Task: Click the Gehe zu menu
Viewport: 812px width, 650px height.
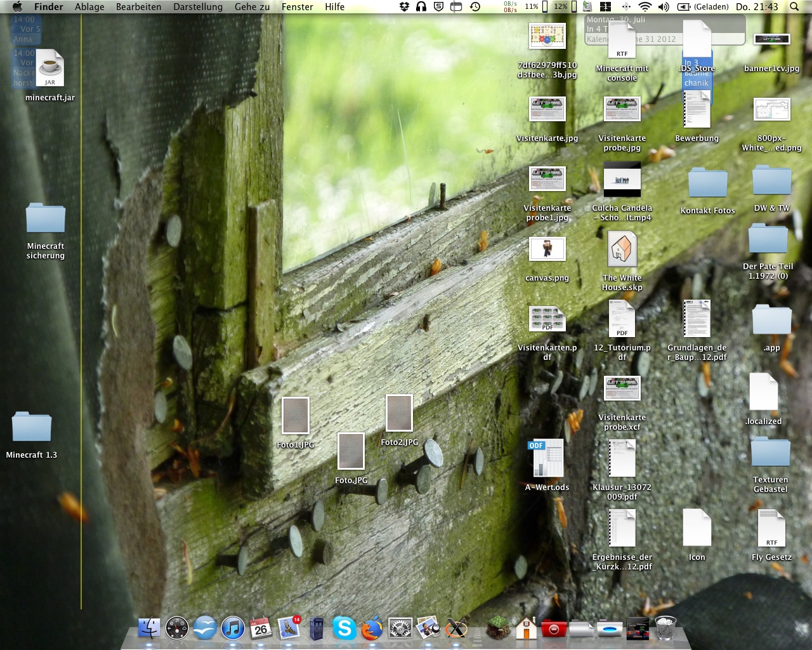Action: [252, 6]
